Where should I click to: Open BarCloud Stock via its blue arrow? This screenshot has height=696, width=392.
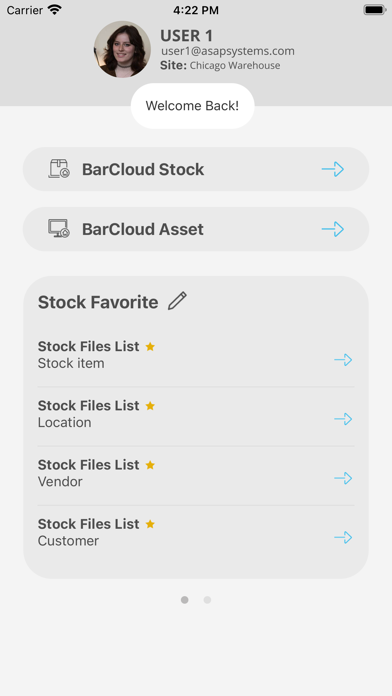click(x=333, y=169)
